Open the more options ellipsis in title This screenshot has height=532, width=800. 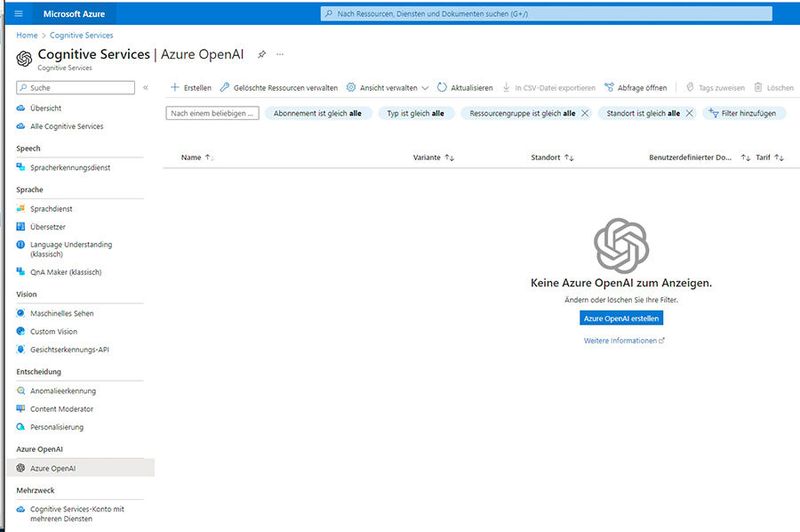click(280, 54)
